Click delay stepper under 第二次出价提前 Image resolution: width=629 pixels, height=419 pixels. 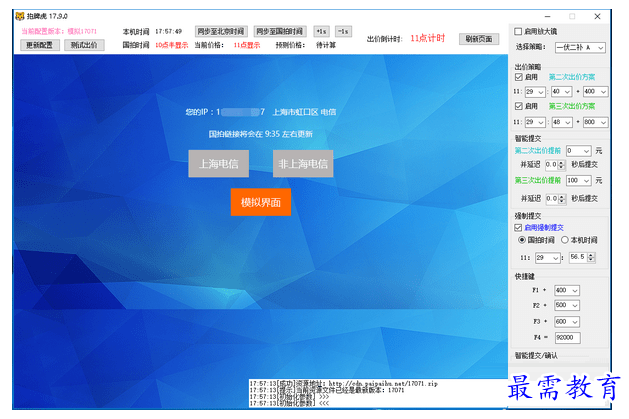[562, 165]
